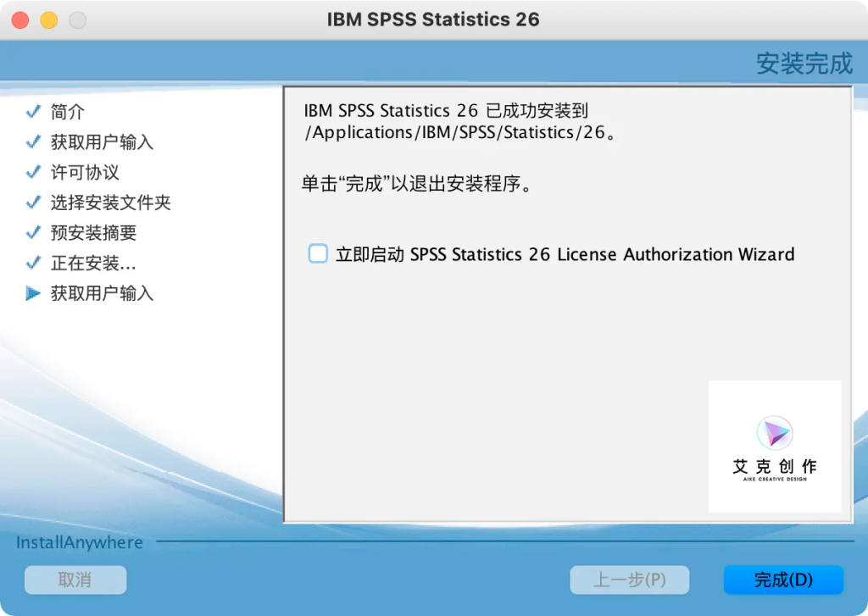Click the 上一步(P) previous button
The width and height of the screenshot is (868, 616).
click(x=630, y=580)
